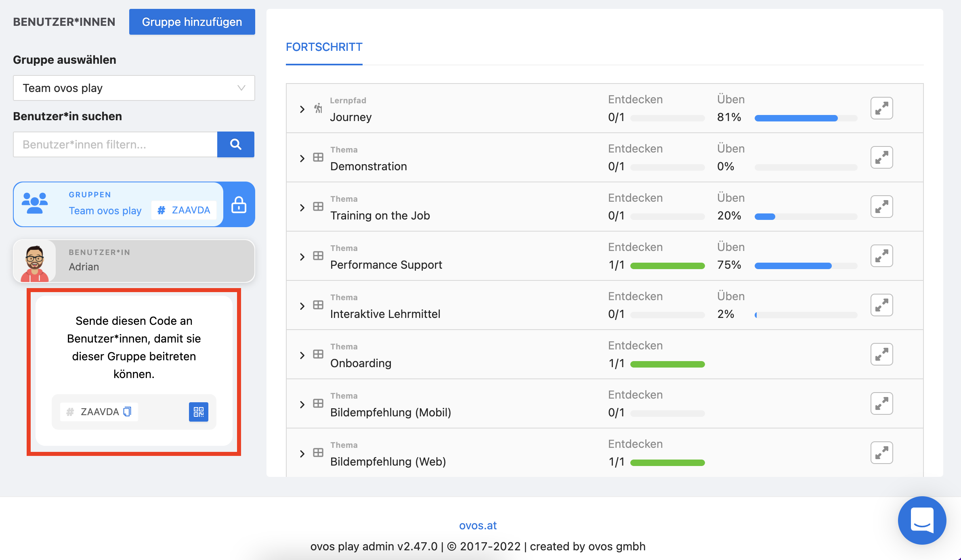
Task: Click the Performance Support title
Action: (x=386, y=265)
